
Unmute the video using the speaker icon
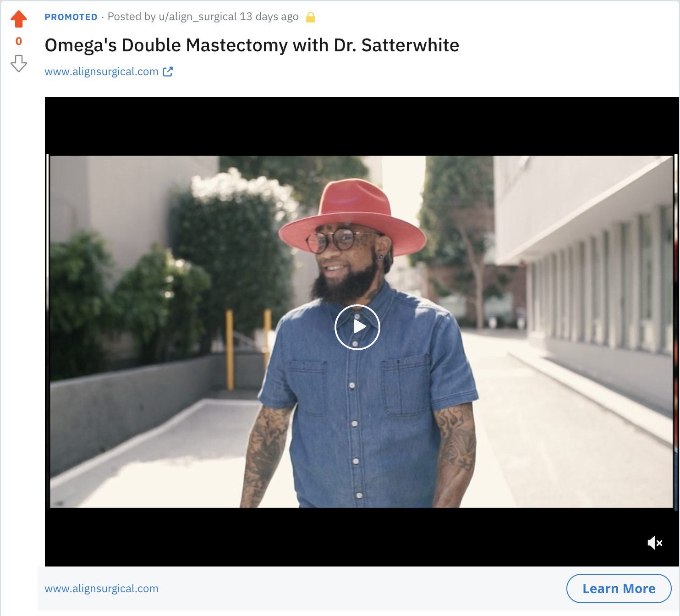pos(655,543)
